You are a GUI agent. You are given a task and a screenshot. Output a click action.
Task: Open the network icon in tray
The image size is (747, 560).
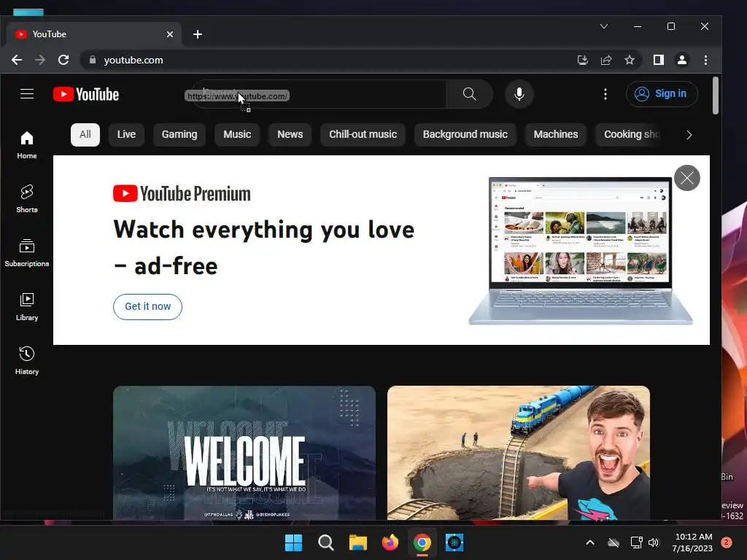point(636,542)
